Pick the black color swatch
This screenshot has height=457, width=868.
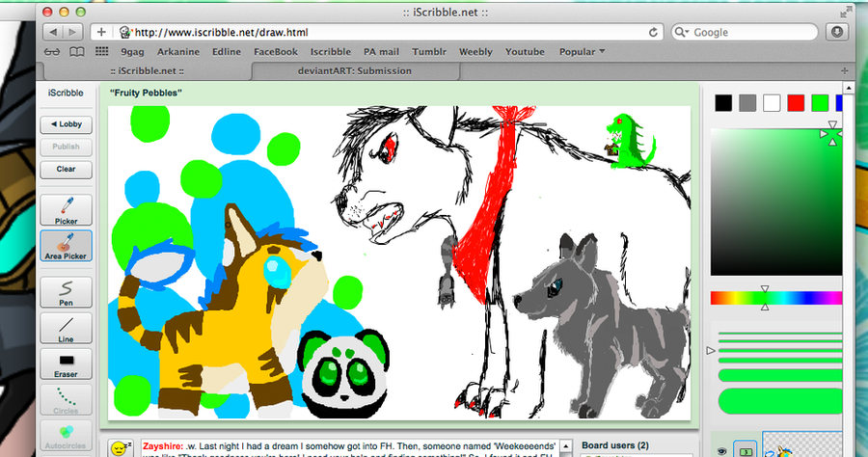[x=723, y=103]
